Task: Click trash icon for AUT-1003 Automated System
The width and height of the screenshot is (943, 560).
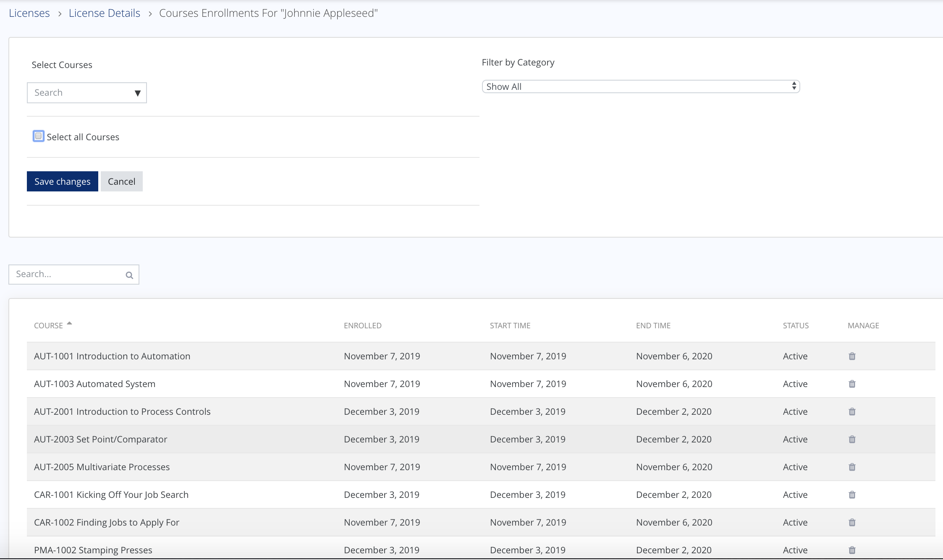Action: tap(852, 384)
